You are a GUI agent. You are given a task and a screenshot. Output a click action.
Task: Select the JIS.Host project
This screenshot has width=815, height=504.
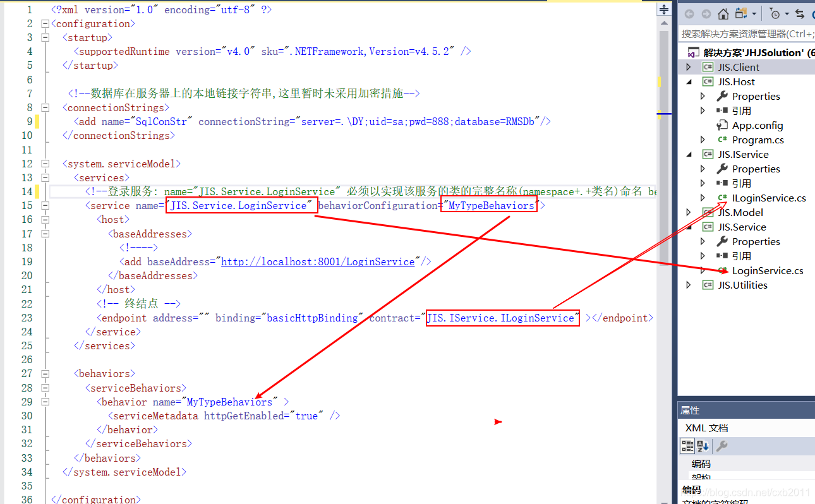click(736, 81)
